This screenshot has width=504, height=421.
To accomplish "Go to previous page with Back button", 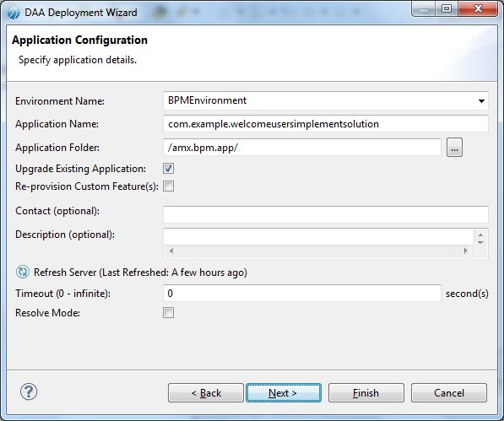I will click(x=206, y=393).
